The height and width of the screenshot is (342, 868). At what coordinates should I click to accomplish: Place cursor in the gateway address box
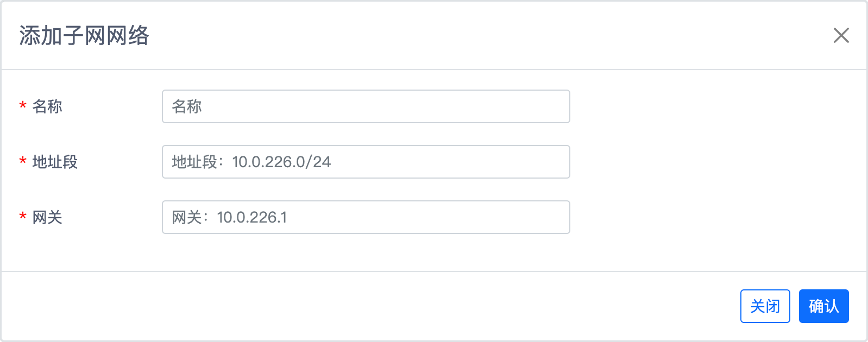(366, 217)
